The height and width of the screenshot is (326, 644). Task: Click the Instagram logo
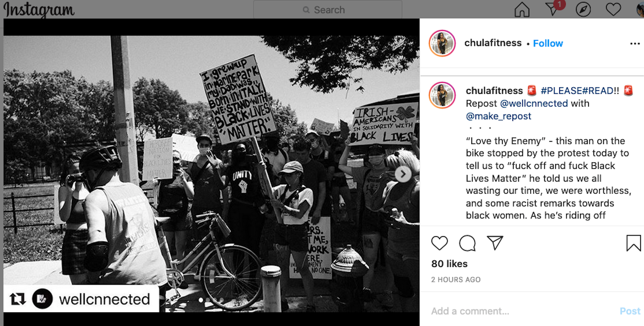tap(39, 10)
